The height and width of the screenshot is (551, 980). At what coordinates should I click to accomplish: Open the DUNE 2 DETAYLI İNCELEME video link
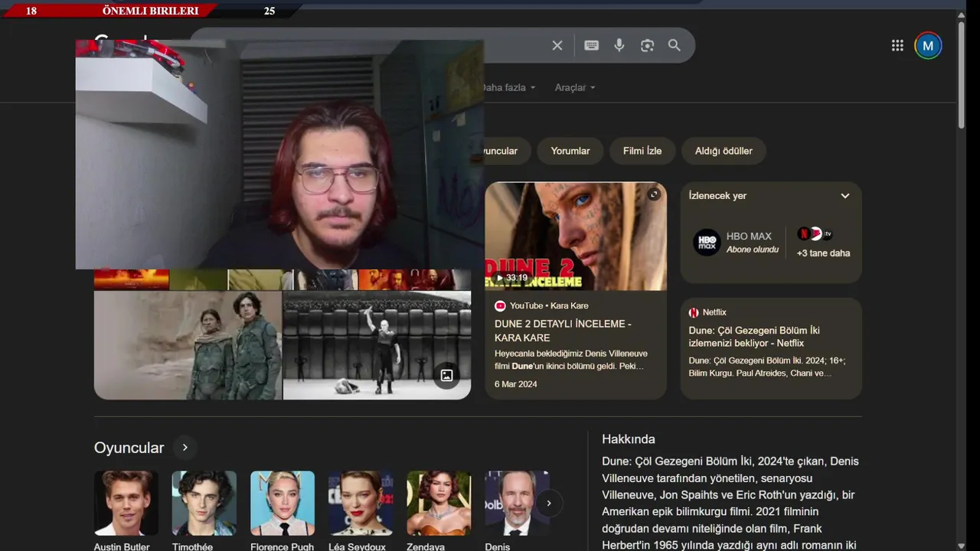(563, 331)
